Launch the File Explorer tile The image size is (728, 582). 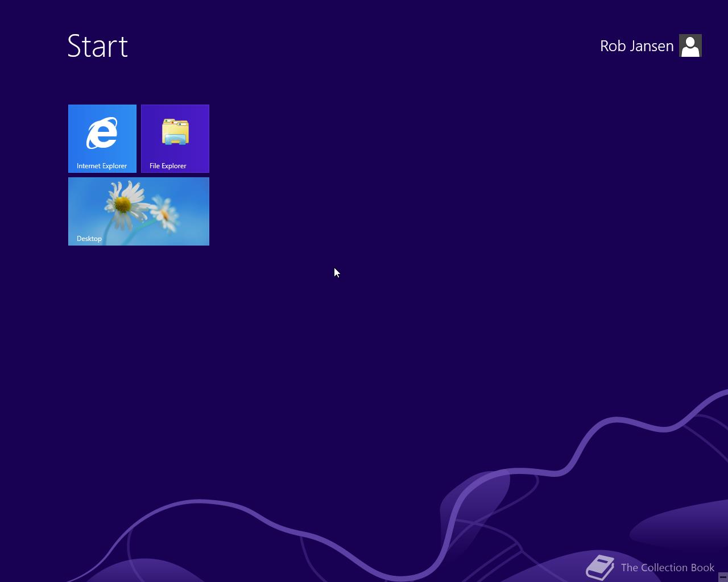coord(175,139)
